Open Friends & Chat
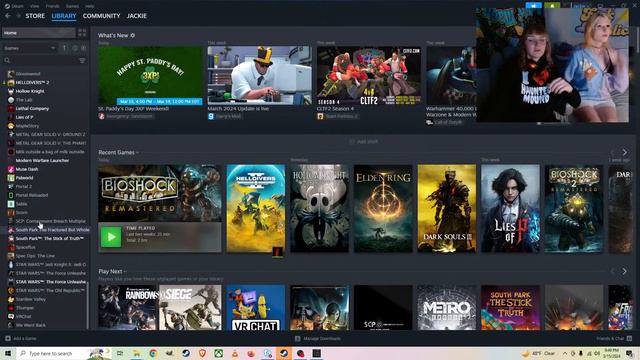 click(x=614, y=338)
